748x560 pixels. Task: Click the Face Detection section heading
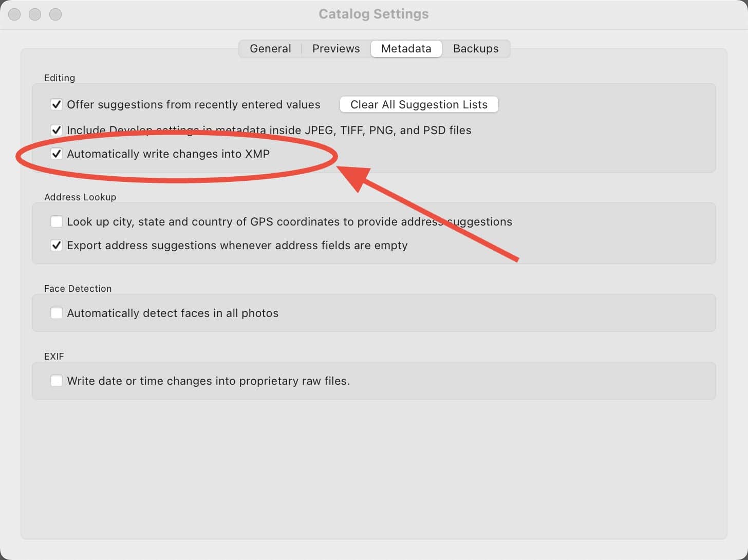78,288
